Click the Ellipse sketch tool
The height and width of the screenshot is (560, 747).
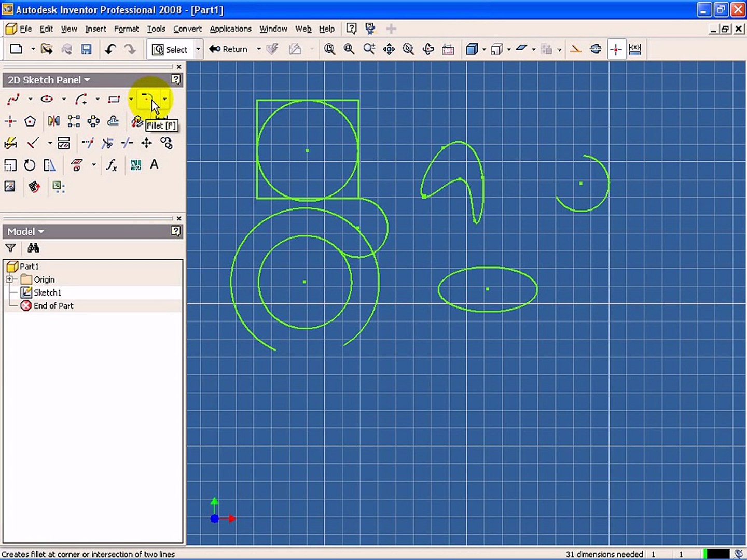(47, 99)
